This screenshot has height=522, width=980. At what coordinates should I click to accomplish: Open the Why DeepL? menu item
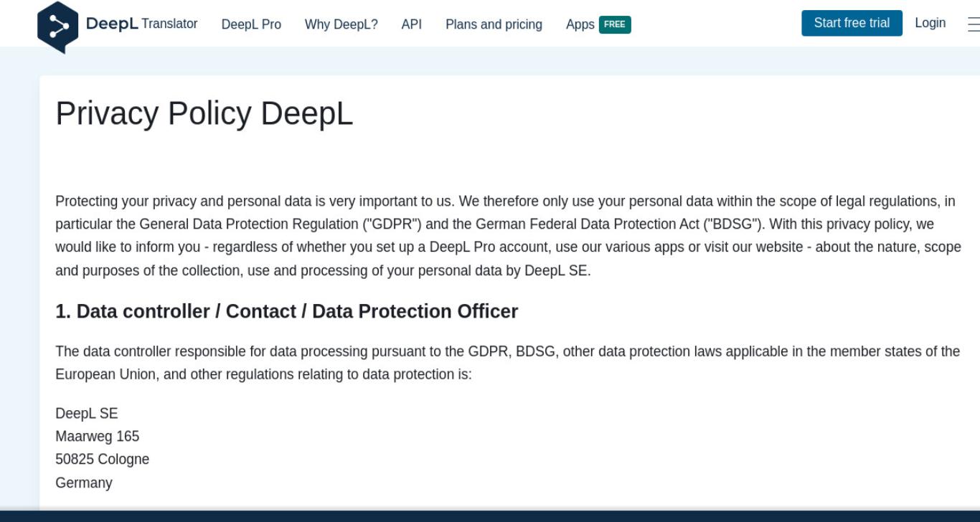(x=341, y=24)
